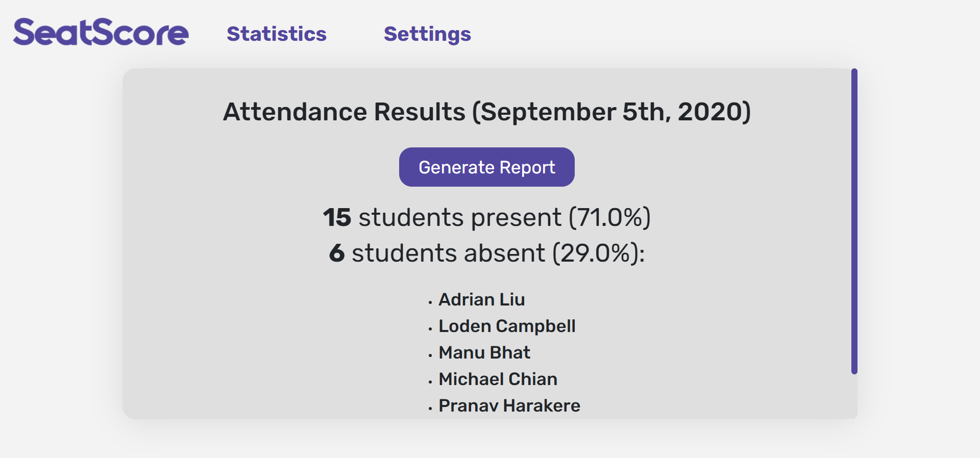Select absent student Pranav Harakere
Screen dimensions: 980x458
pos(509,405)
